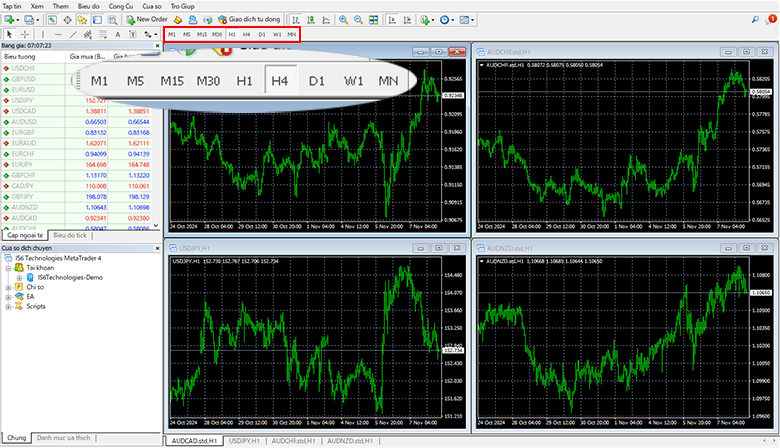Select the text tool labeled A
This screenshot has height=448, width=780.
pos(117,34)
